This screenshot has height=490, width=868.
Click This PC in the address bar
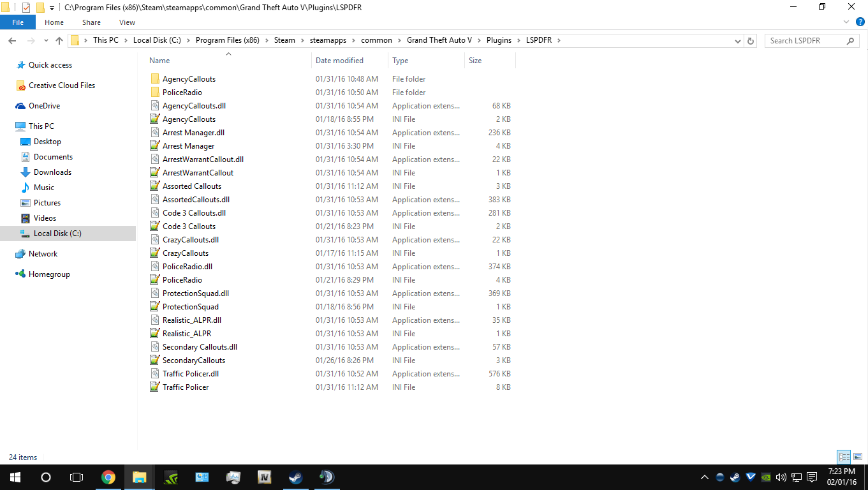click(105, 40)
